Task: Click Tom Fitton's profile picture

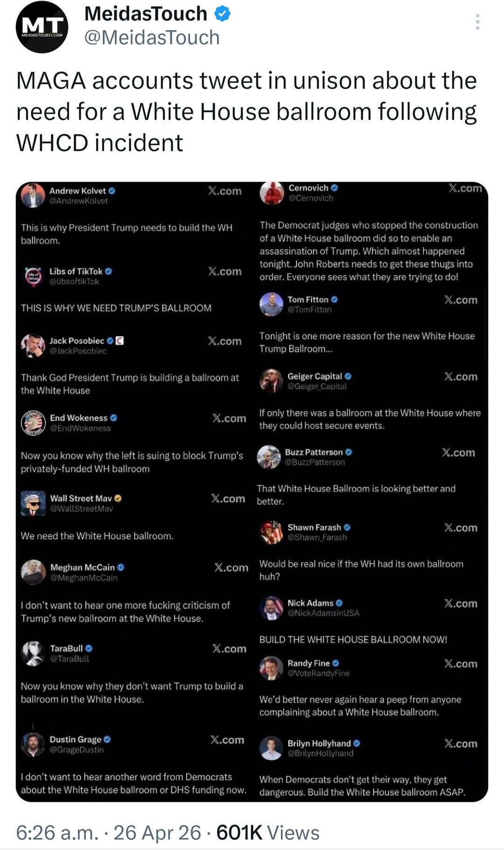Action: click(x=271, y=304)
